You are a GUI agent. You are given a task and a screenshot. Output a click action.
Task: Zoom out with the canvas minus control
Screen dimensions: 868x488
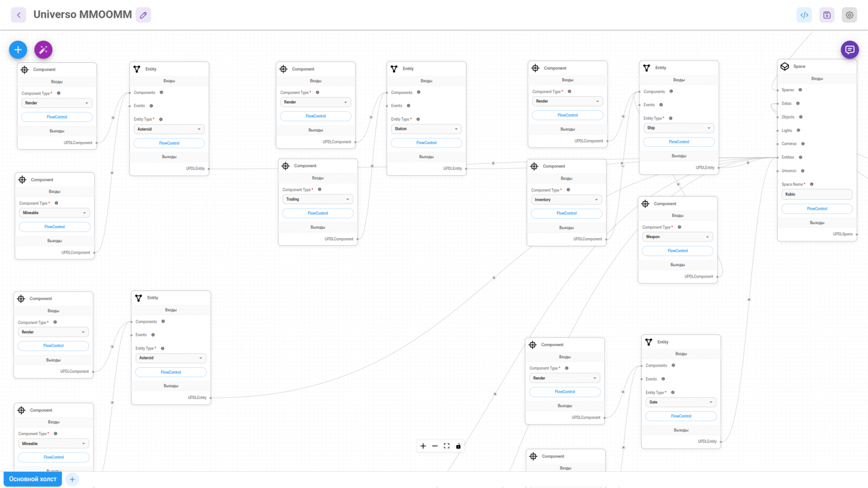(435, 446)
